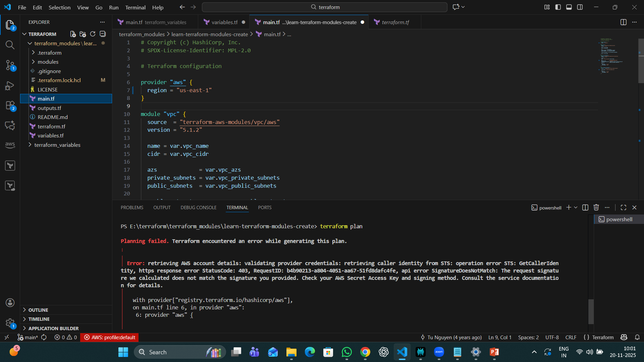
Task: Open new terminal launch profile dropdown
Action: [576, 207]
